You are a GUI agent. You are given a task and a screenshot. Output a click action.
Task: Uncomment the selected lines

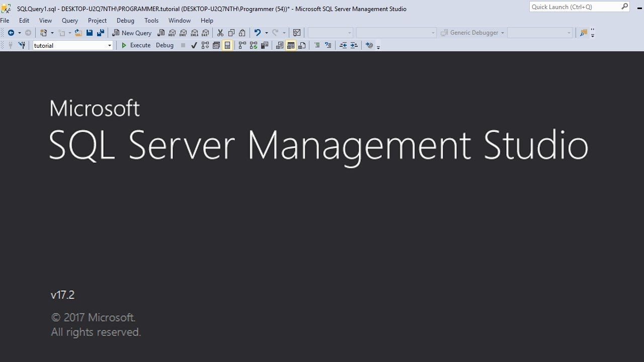[328, 45]
